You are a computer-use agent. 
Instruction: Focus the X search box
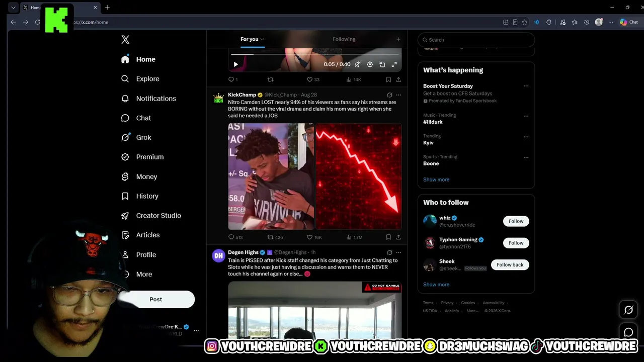point(476,40)
